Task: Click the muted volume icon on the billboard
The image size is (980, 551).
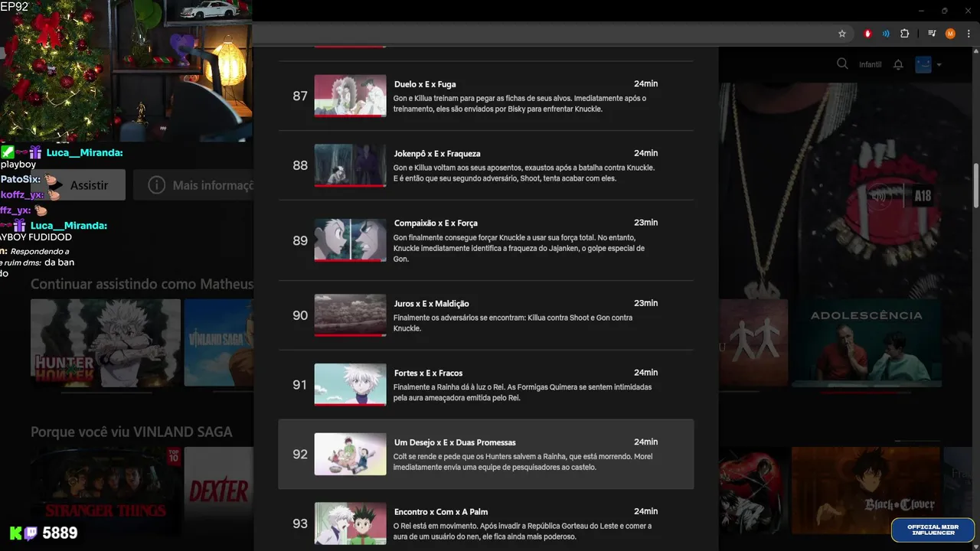Action: tap(879, 196)
